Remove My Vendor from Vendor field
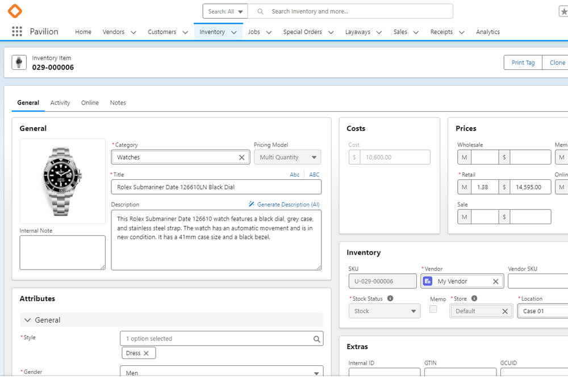This screenshot has height=392, width=568. 495,281
